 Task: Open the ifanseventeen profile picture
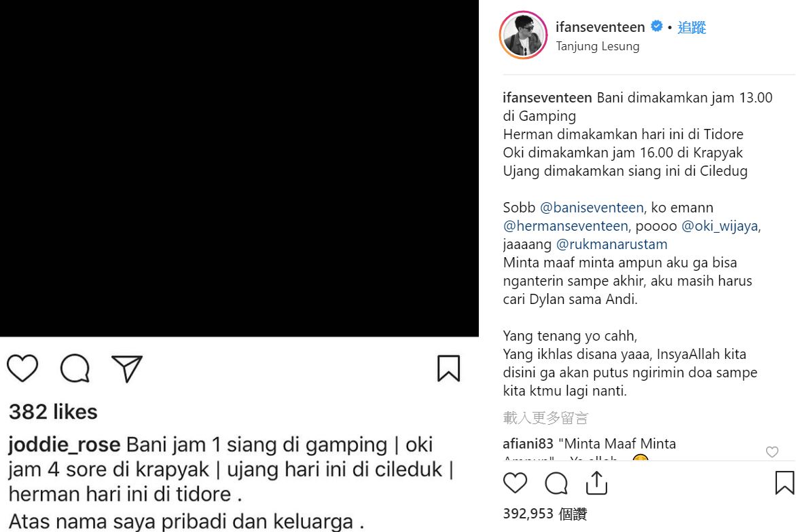pos(524,35)
